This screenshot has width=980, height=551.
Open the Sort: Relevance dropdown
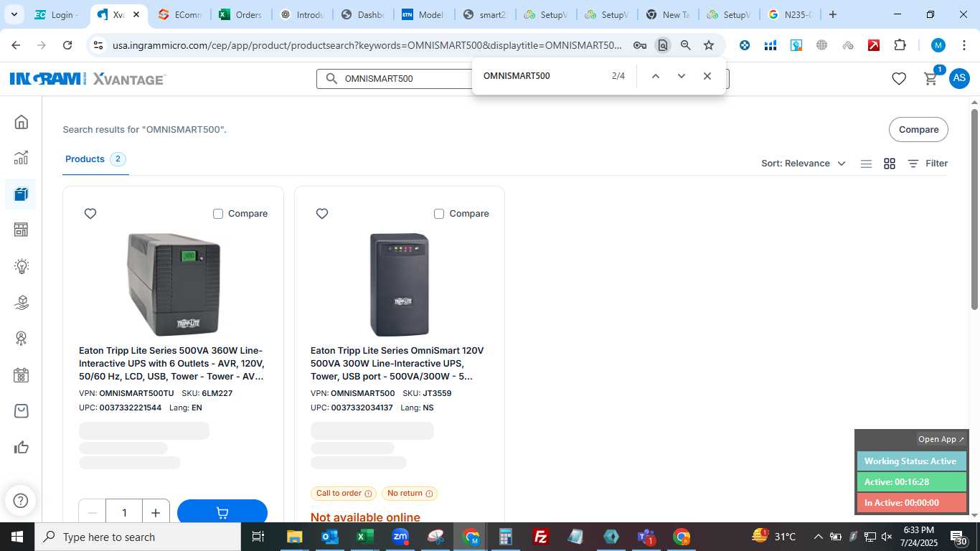(804, 164)
